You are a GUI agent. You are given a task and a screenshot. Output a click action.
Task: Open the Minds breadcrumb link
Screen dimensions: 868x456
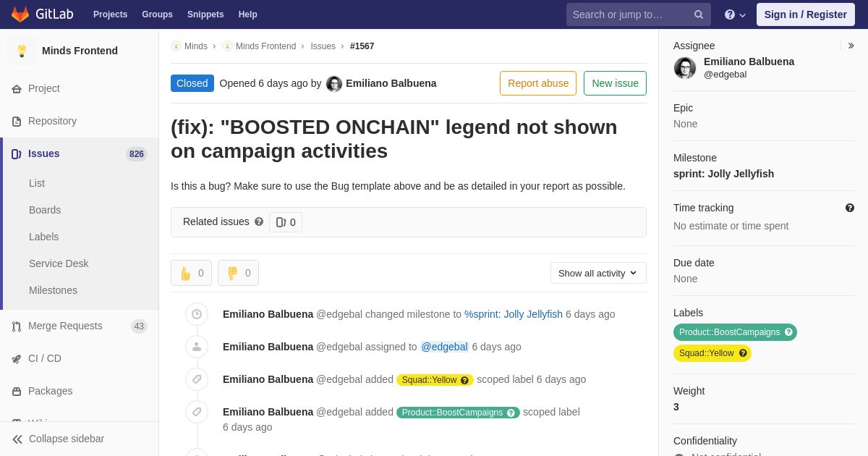click(196, 46)
